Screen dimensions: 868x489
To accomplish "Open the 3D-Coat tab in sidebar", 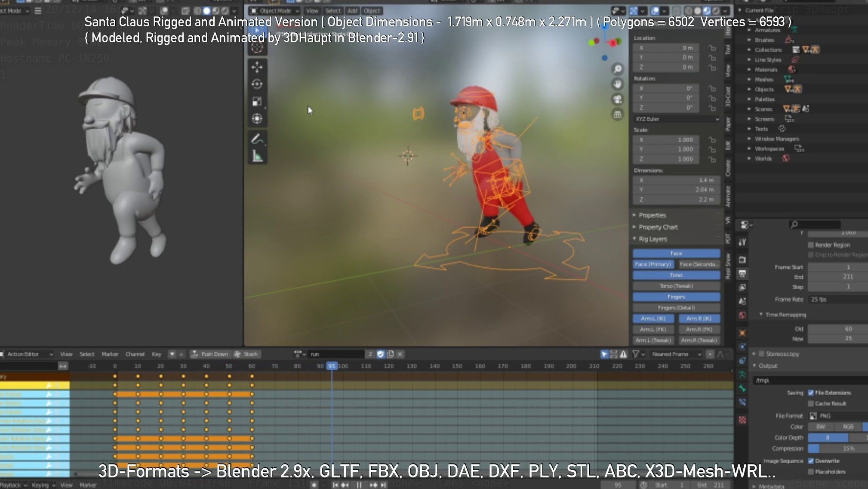I will [728, 96].
